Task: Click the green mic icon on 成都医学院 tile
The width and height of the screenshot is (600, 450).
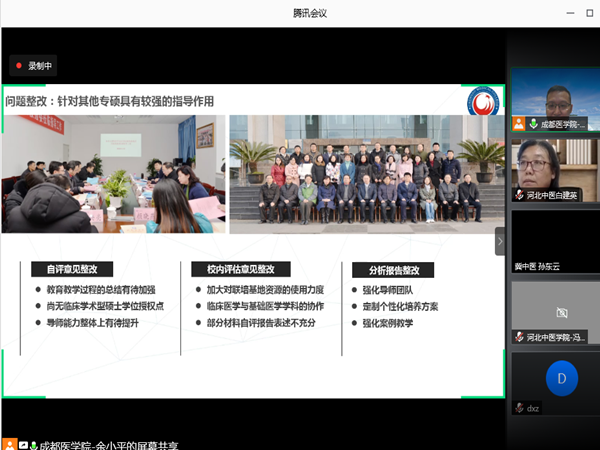Action: (x=532, y=124)
